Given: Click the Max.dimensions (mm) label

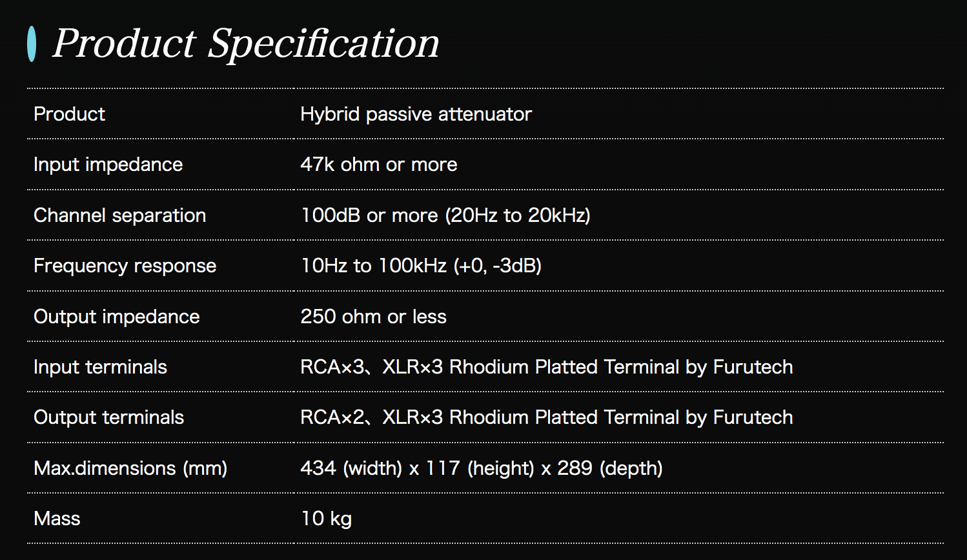Looking at the screenshot, I should (x=130, y=468).
